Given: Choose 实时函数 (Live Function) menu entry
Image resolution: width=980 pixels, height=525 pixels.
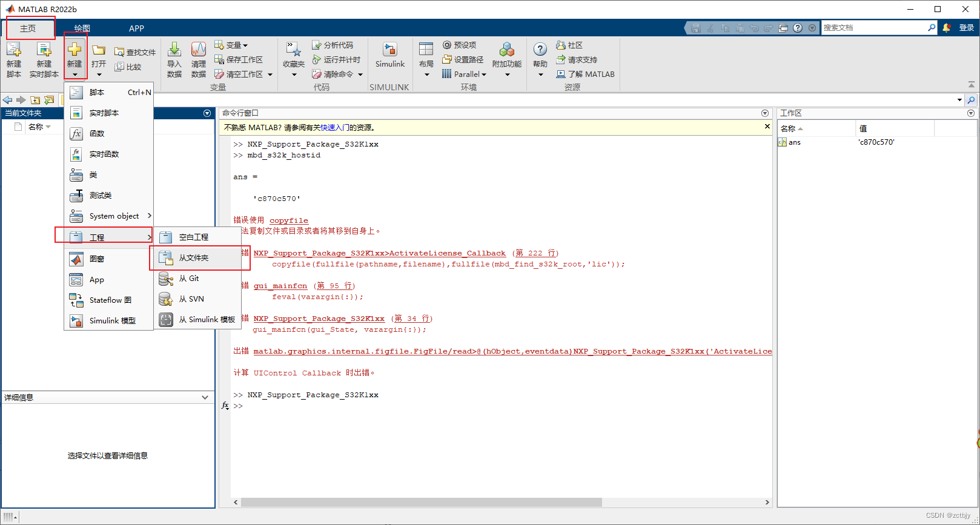Looking at the screenshot, I should pos(109,154).
